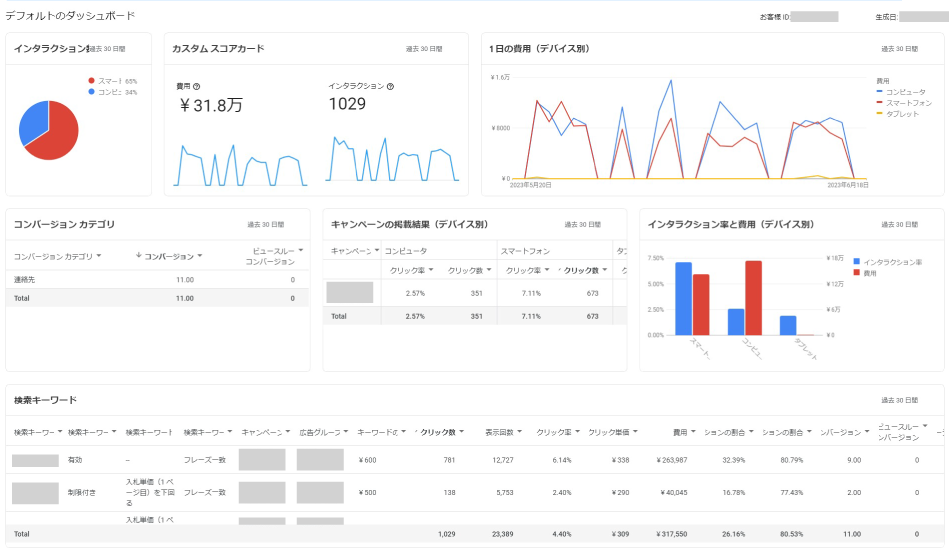Open the ビュースルー コンバージョン column dropdown in conversion table
This screenshot has height=556, width=950.
(300, 250)
